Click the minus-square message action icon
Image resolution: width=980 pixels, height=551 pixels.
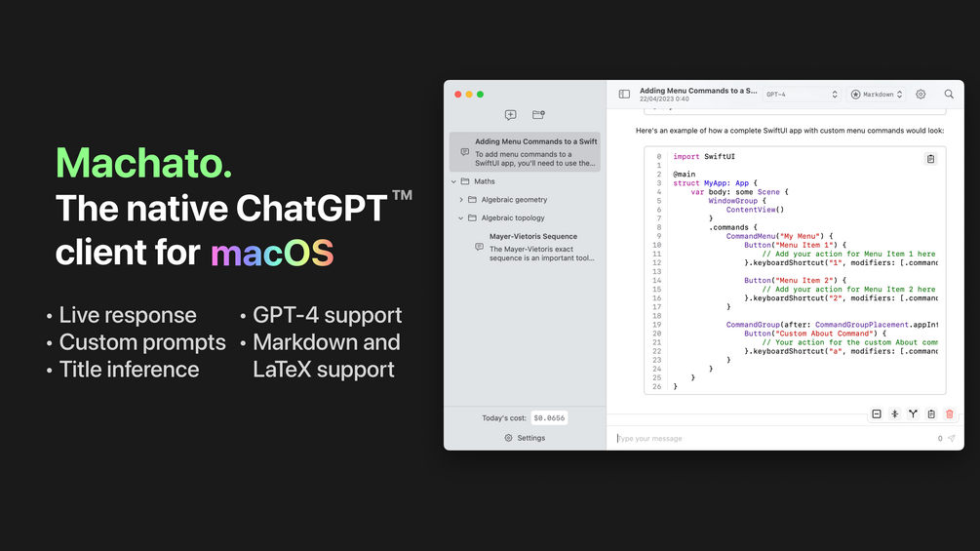[x=877, y=414]
